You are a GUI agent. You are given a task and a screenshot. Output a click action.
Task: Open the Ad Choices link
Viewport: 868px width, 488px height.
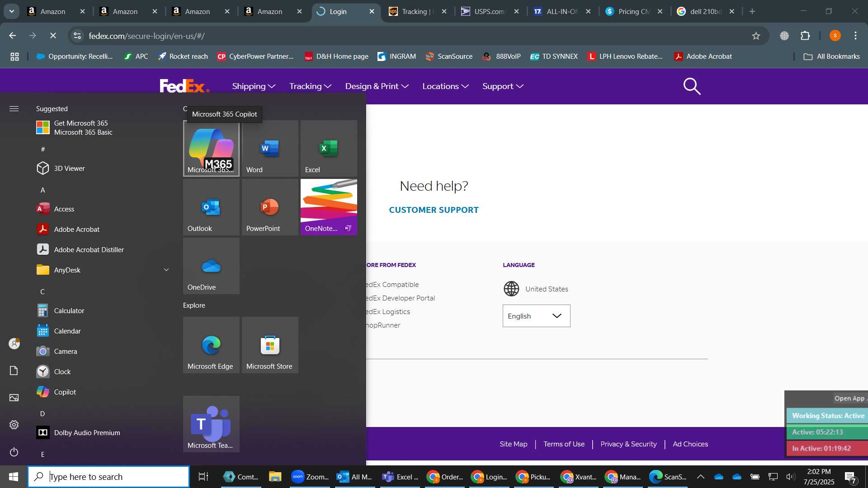point(690,444)
